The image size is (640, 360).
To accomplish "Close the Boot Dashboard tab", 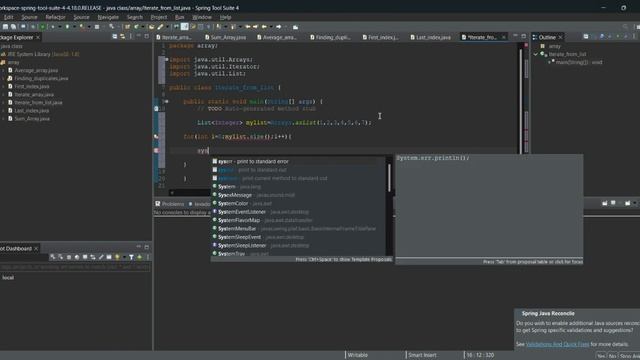I will 36,249.
